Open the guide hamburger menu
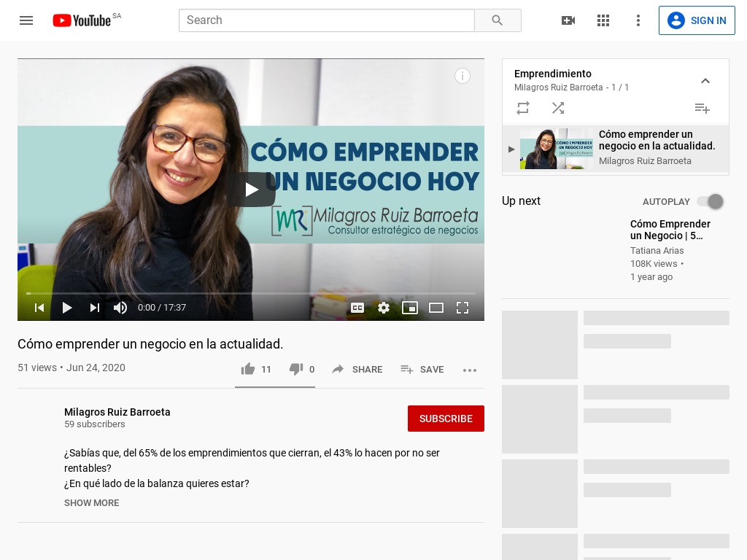 (26, 20)
